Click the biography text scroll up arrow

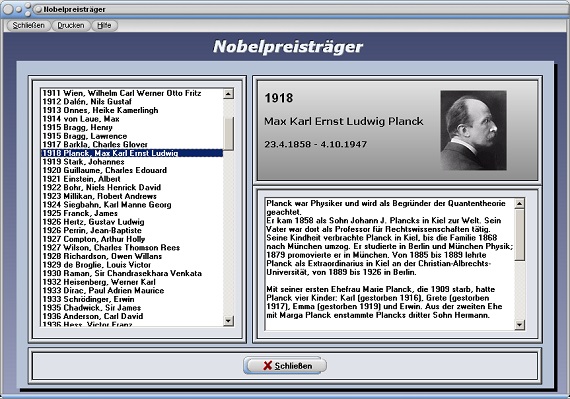519,203
